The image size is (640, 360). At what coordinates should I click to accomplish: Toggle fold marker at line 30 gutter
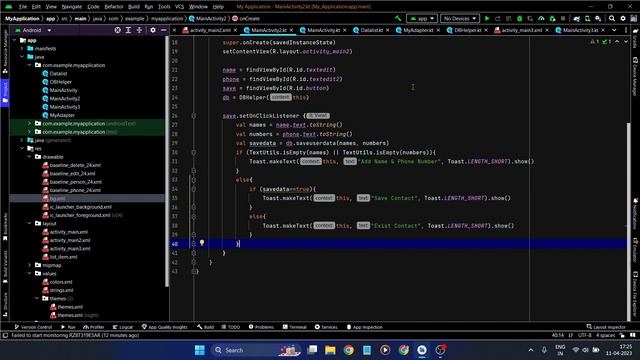point(193,152)
